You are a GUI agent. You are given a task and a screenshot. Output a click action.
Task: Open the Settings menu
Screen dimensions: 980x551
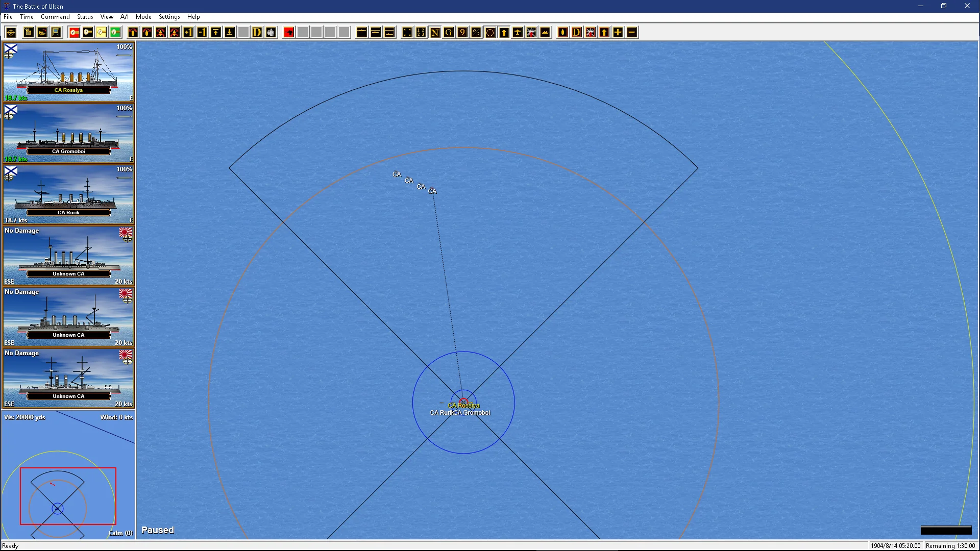(x=169, y=17)
